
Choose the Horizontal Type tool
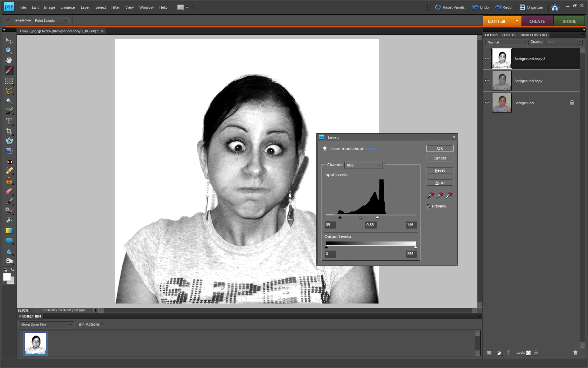(x=9, y=121)
